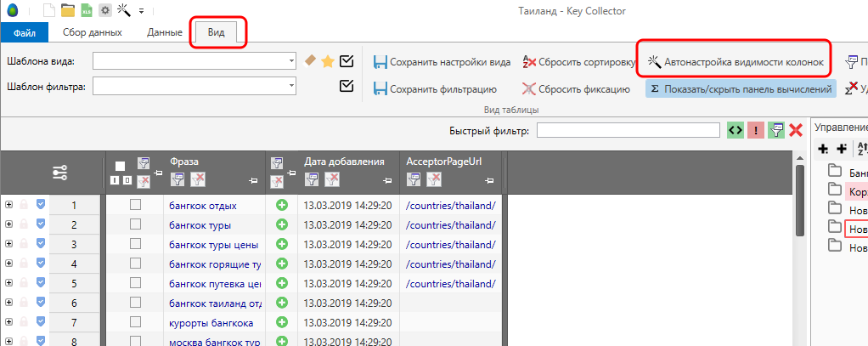Pin the Фраза column
This screenshot has height=346, width=868.
[x=254, y=180]
